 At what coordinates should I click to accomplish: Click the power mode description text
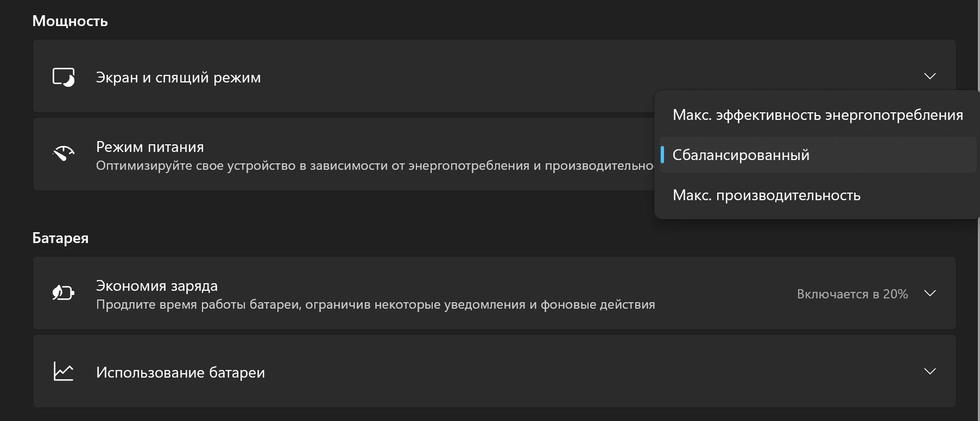[375, 166]
